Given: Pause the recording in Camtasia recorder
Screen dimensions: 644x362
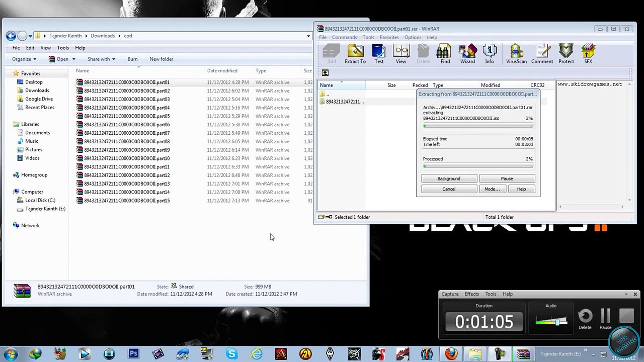Looking at the screenshot, I should pos(605,319).
